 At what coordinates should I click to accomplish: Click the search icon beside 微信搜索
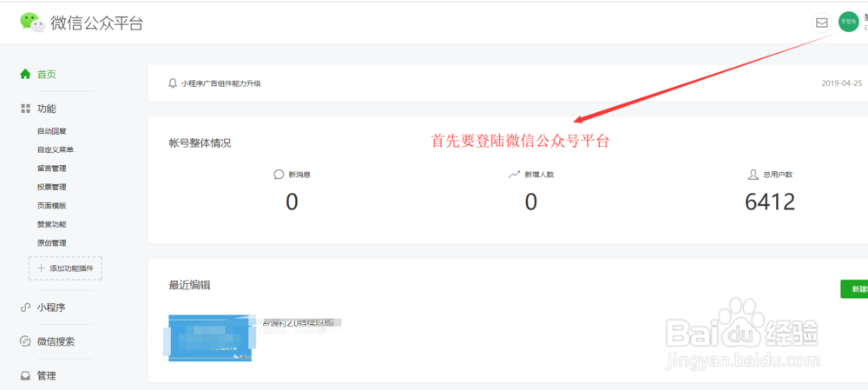click(25, 341)
